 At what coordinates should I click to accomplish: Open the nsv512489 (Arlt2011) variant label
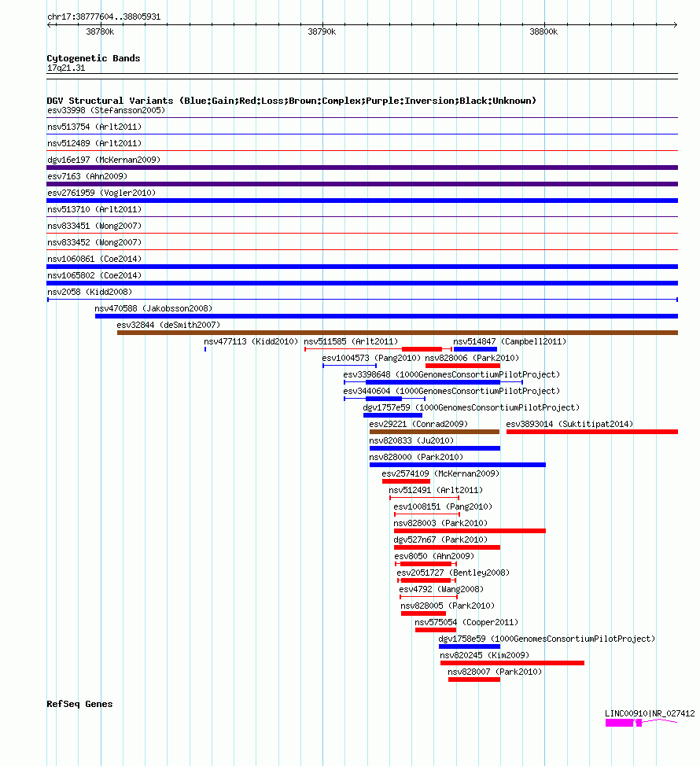(94, 144)
